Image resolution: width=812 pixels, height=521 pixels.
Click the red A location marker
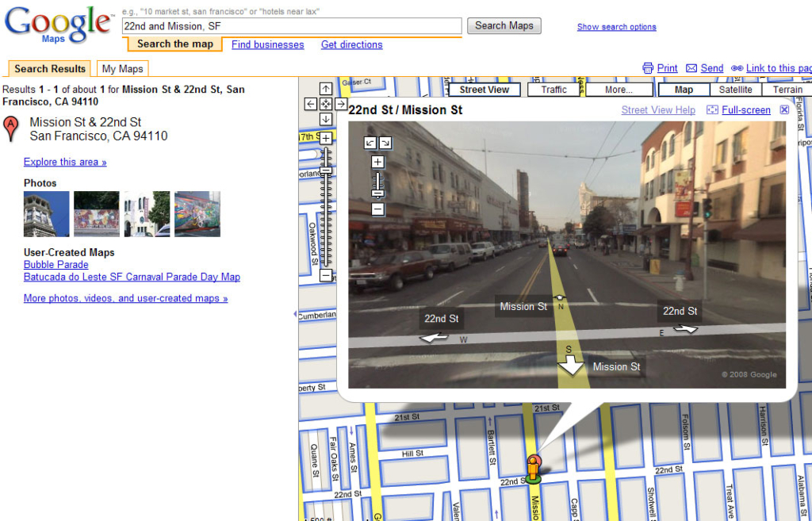point(10,129)
